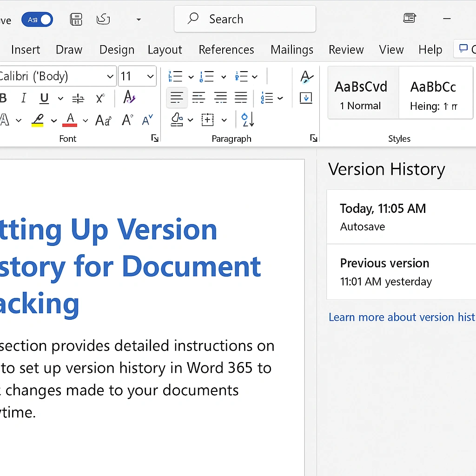Image resolution: width=476 pixels, height=476 pixels.
Task: Click the Search box
Action: tap(245, 19)
